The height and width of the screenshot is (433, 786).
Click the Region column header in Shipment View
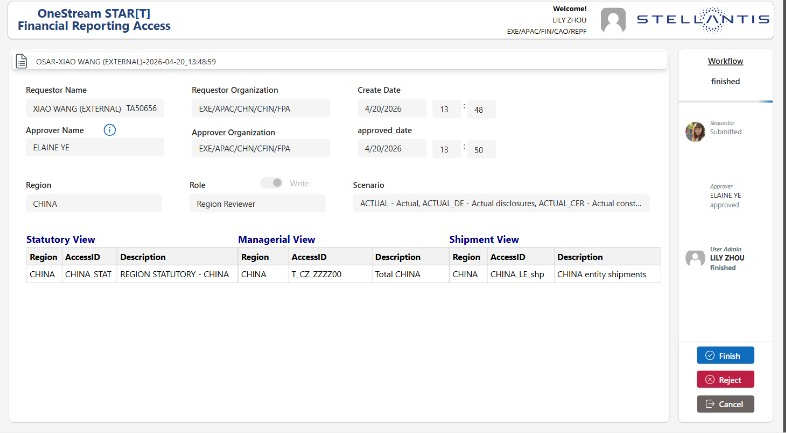[x=468, y=257]
